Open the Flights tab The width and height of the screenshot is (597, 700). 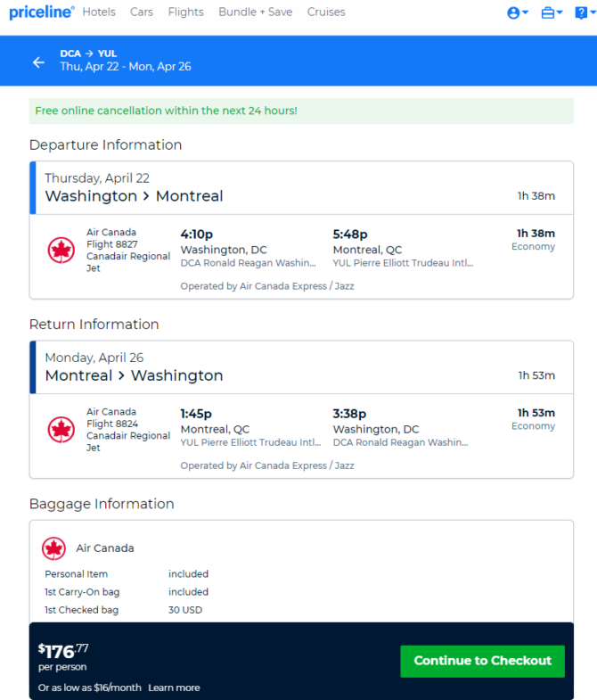click(185, 12)
